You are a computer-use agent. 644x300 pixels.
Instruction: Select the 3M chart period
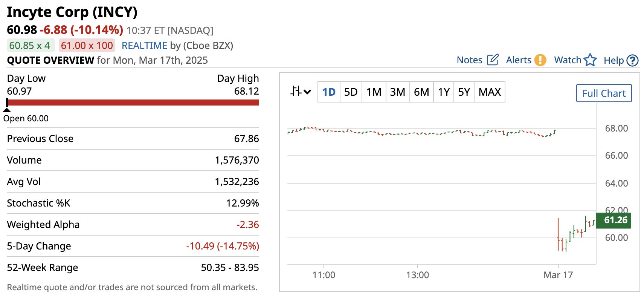(397, 92)
